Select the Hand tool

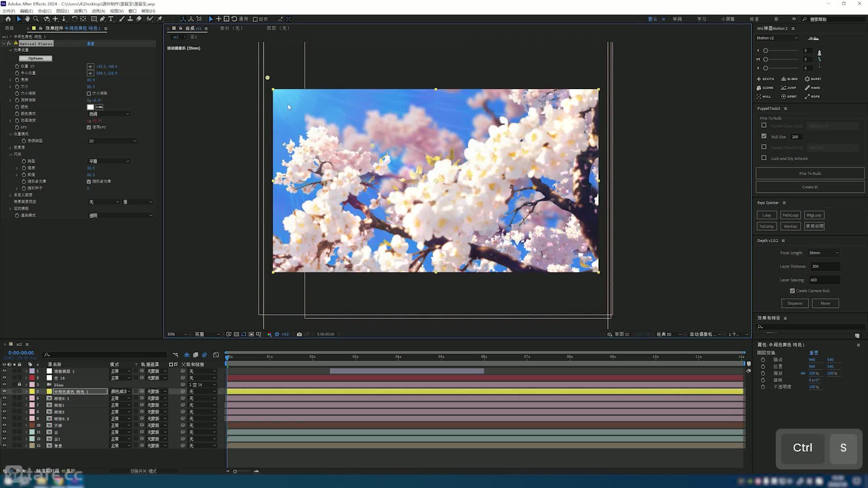[x=27, y=19]
